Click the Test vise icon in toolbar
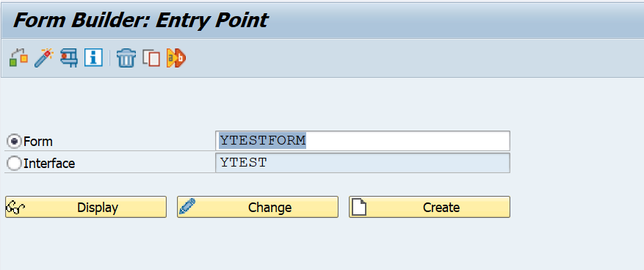 tap(69, 58)
